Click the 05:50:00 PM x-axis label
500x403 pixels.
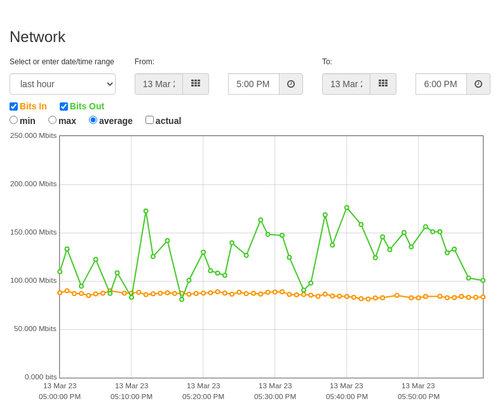(x=418, y=397)
